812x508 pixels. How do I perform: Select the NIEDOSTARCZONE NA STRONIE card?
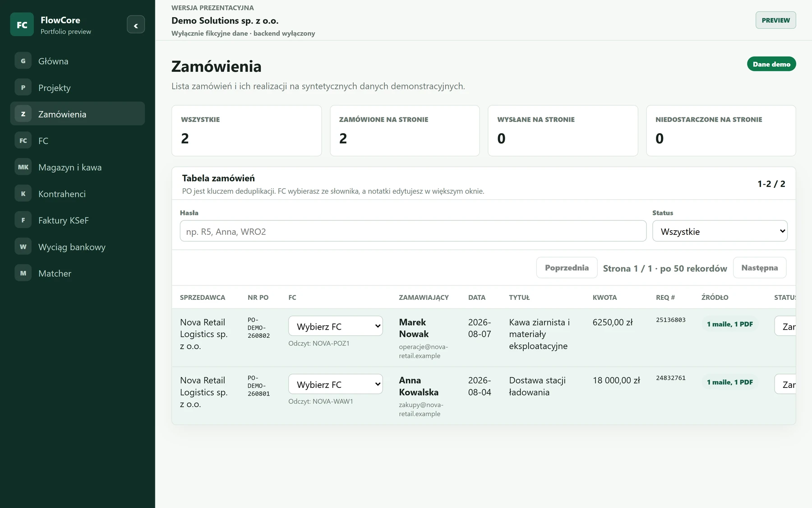721,130
